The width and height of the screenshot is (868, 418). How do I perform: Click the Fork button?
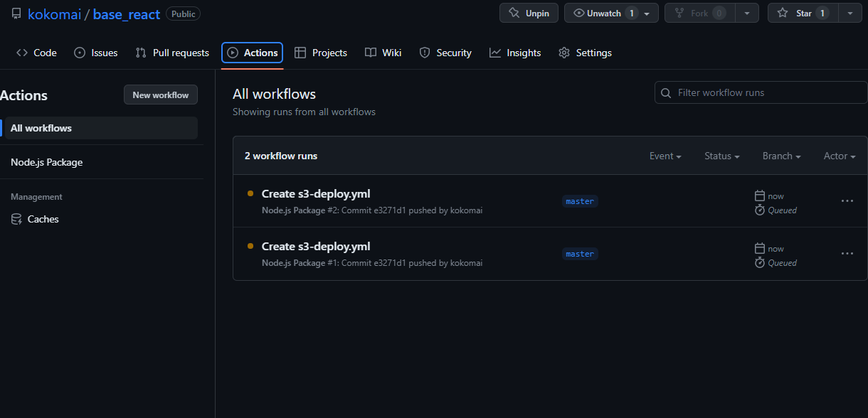699,13
